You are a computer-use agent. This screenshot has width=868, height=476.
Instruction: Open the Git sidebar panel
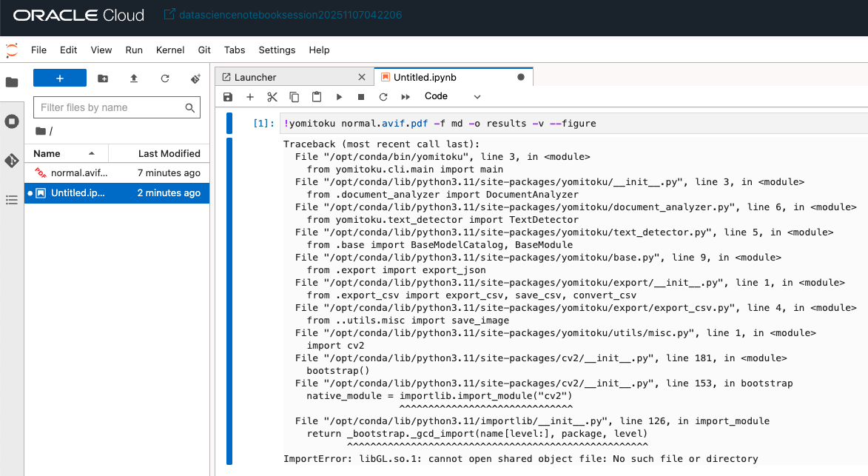pyautogui.click(x=12, y=161)
